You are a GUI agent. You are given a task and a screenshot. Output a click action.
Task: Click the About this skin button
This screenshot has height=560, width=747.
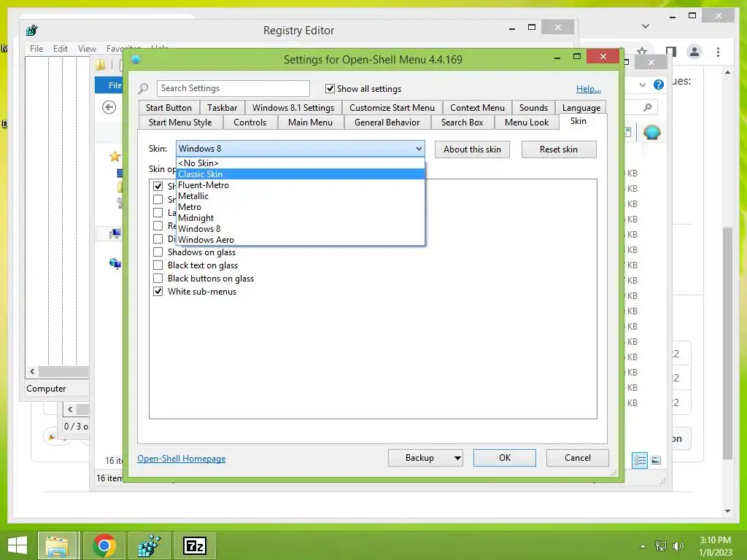[x=472, y=149]
